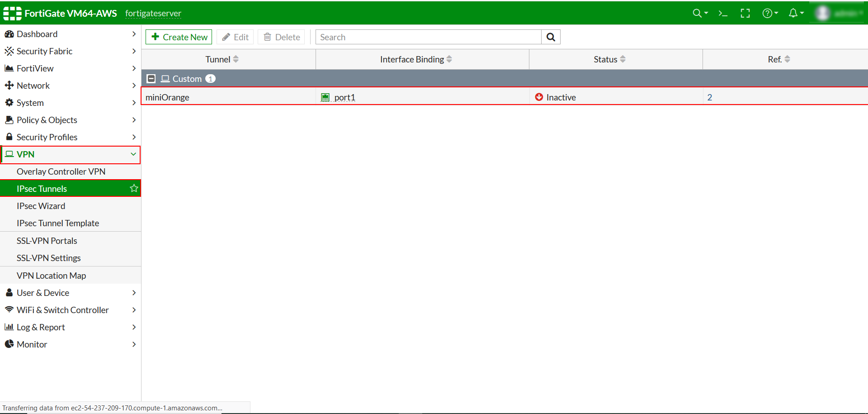Collapse the Custom tunnel group

coord(151,78)
